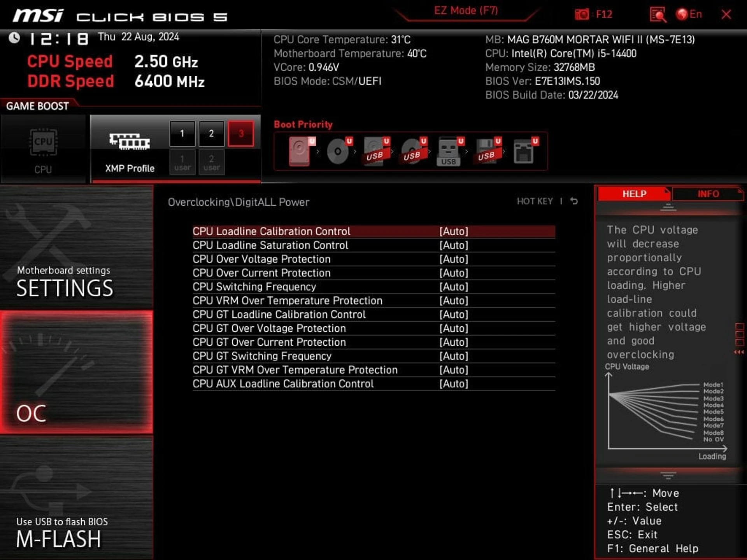Switch to the HELP tab
The width and height of the screenshot is (747, 560).
coord(634,194)
